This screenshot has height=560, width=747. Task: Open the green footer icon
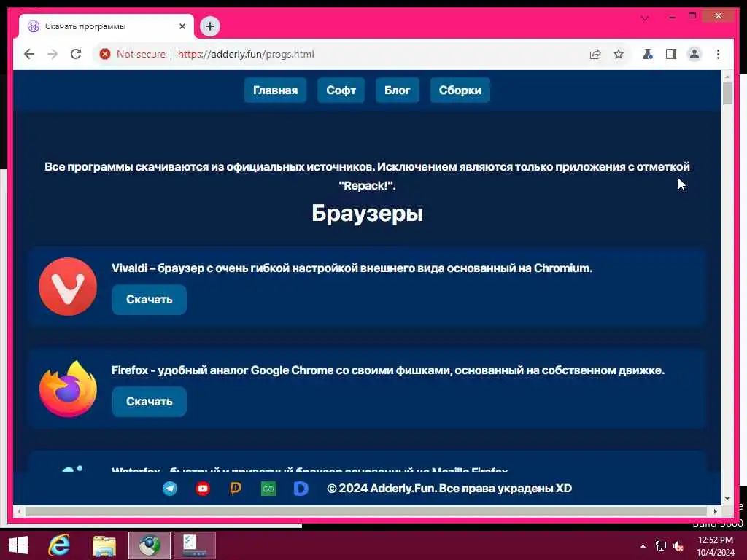(x=268, y=489)
